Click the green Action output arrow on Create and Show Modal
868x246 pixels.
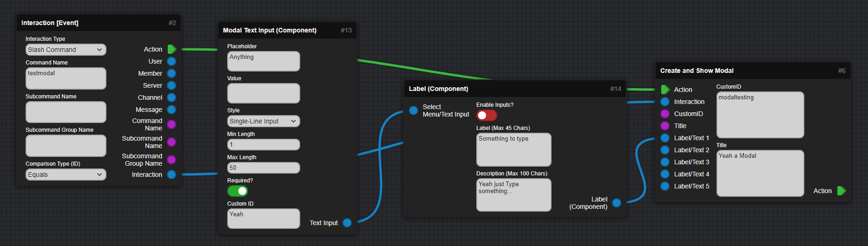point(841,191)
